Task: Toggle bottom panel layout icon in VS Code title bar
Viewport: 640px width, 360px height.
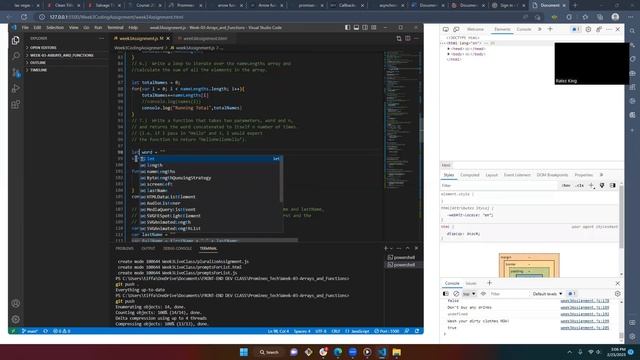Action: (356, 27)
